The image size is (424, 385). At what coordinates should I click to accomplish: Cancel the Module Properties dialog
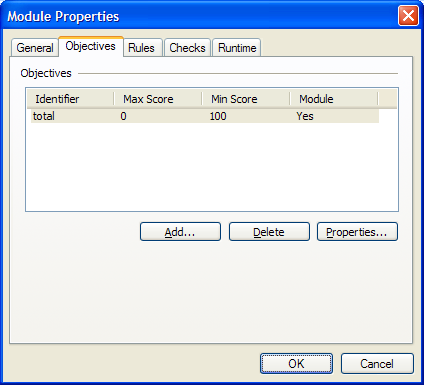click(x=377, y=364)
